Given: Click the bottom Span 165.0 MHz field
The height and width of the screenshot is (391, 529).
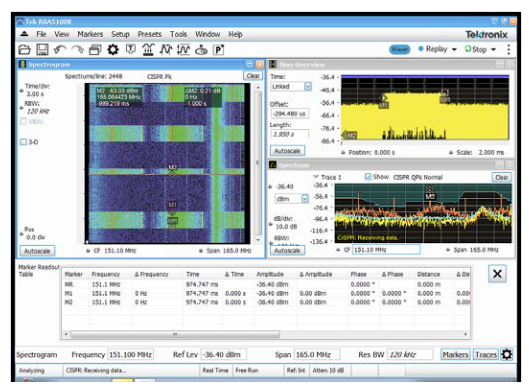Looking at the screenshot, I should (316, 355).
